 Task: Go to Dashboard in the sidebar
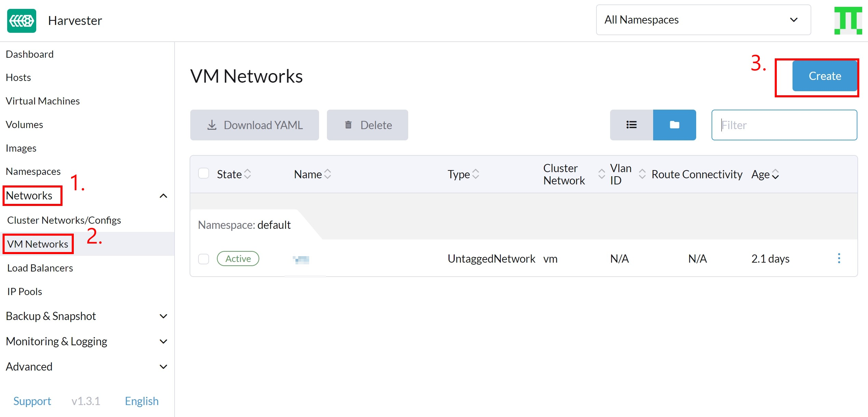[30, 54]
